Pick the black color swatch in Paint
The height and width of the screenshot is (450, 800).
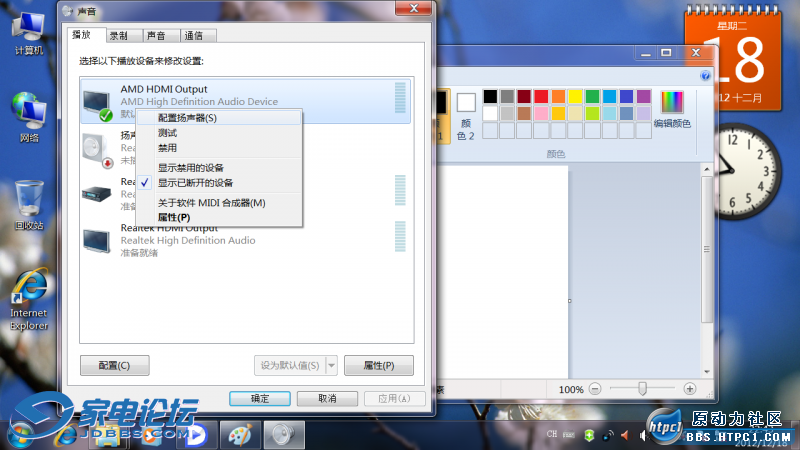tap(490, 96)
